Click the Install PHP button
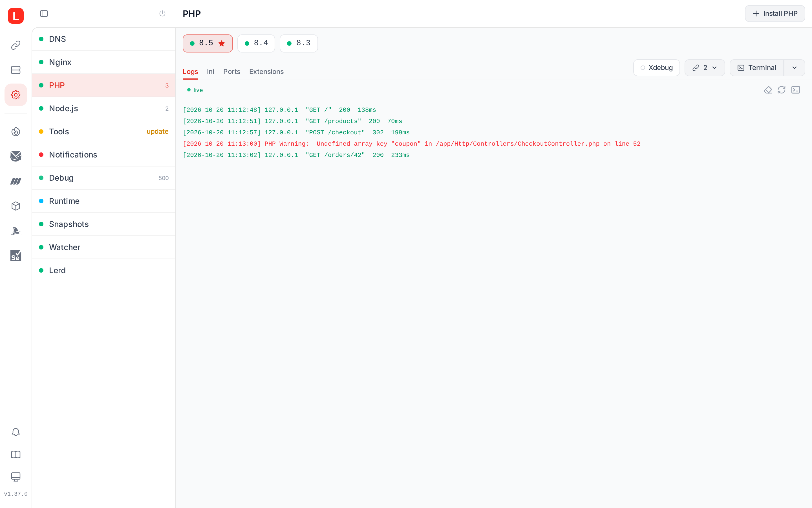This screenshot has width=812, height=508. (x=775, y=14)
